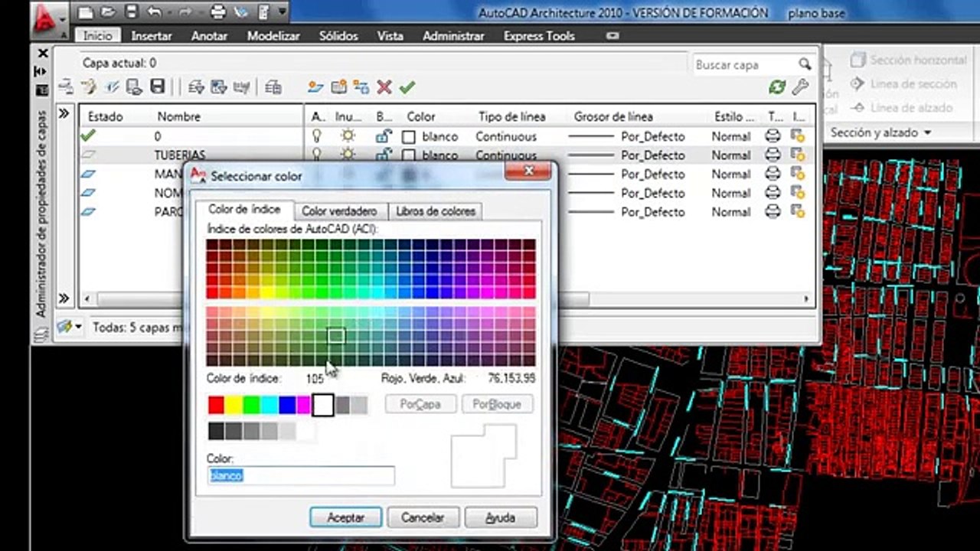
Task: Switch to the Insertar ribbon tab
Action: click(x=152, y=36)
